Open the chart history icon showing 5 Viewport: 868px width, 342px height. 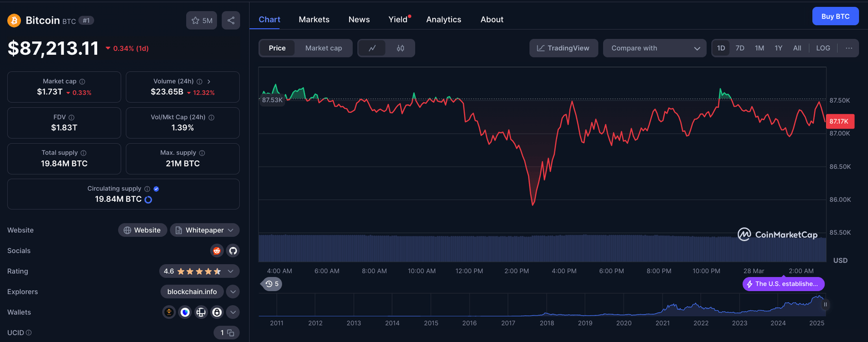271,284
